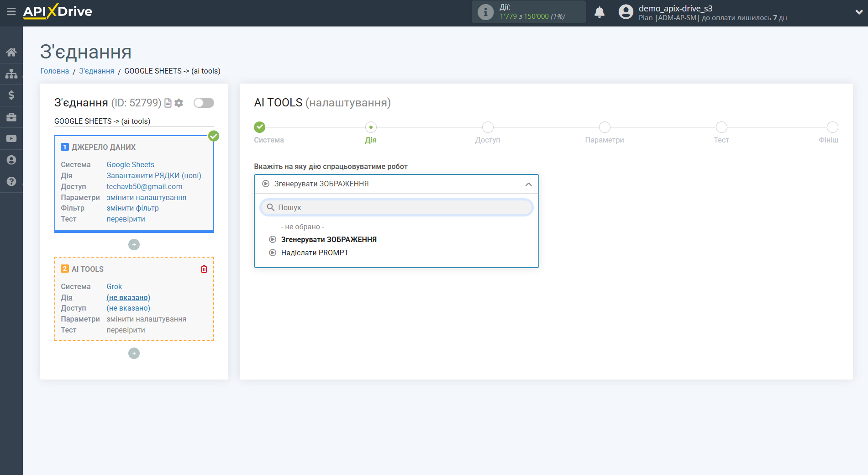This screenshot has width=868, height=475.
Task: Choose '- не обрано -' in dropdown list
Action: 302,227
